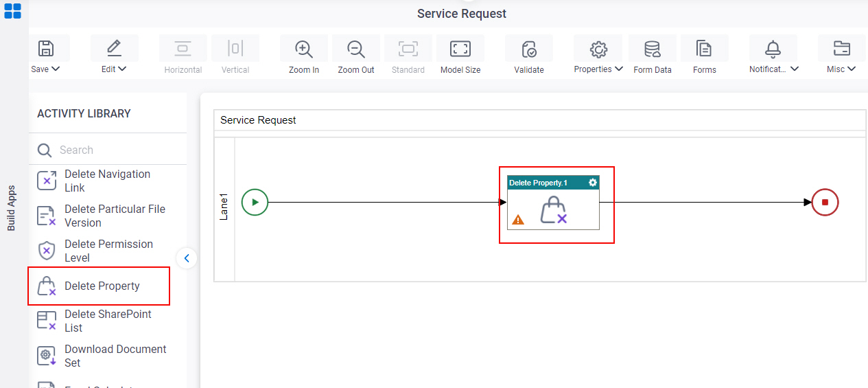Click the Vertical alignment icon

235,49
